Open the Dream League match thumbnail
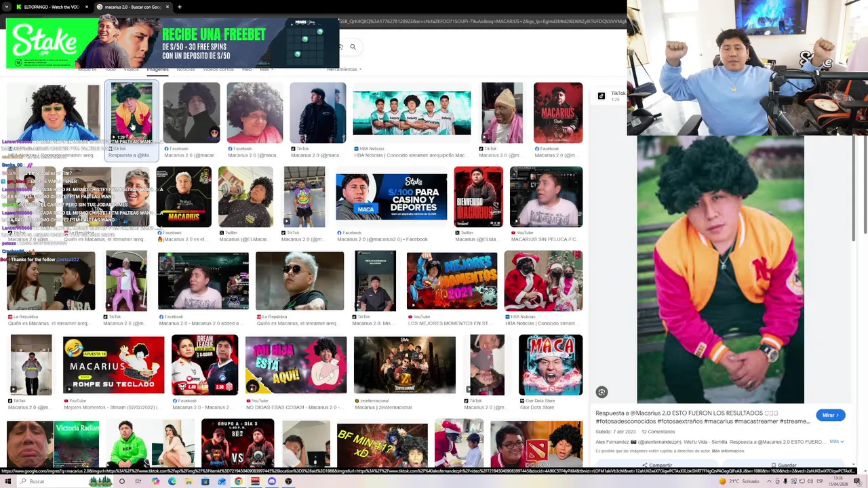The image size is (868, 488). coord(205,365)
